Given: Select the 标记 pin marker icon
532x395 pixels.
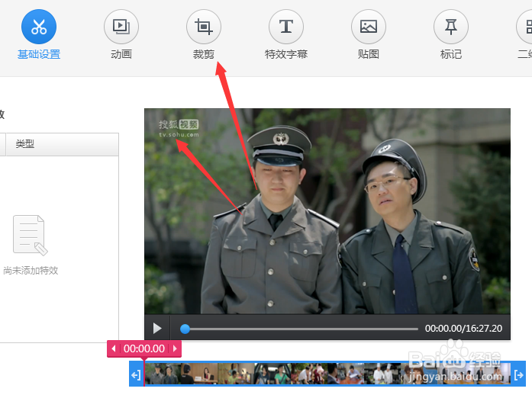Looking at the screenshot, I should tap(451, 27).
